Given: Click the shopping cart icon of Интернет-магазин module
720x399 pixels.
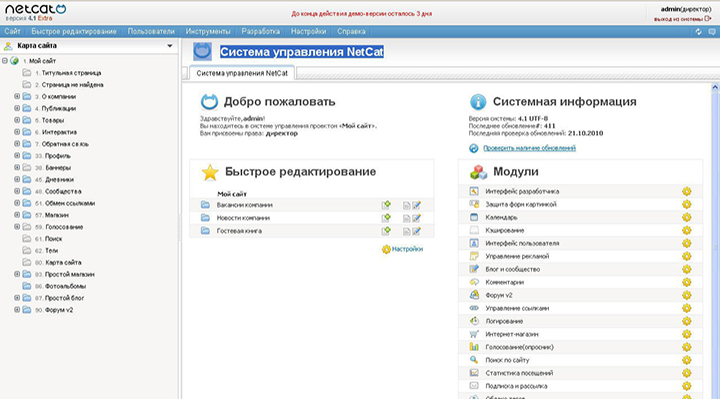Looking at the screenshot, I should pos(474,334).
